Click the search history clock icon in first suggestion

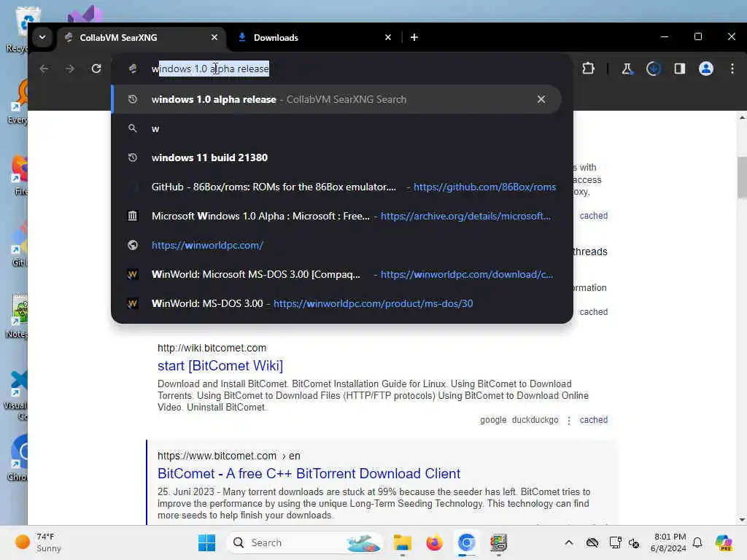tap(133, 99)
